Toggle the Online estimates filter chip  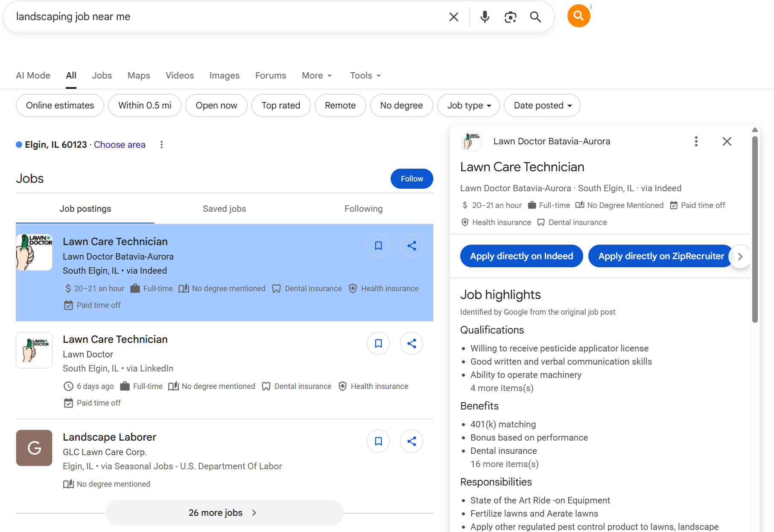coord(60,105)
